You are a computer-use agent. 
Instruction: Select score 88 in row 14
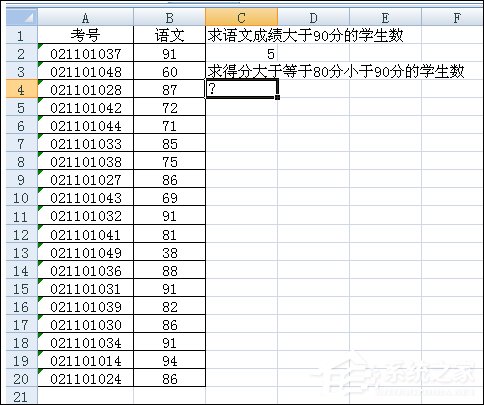[x=169, y=270]
